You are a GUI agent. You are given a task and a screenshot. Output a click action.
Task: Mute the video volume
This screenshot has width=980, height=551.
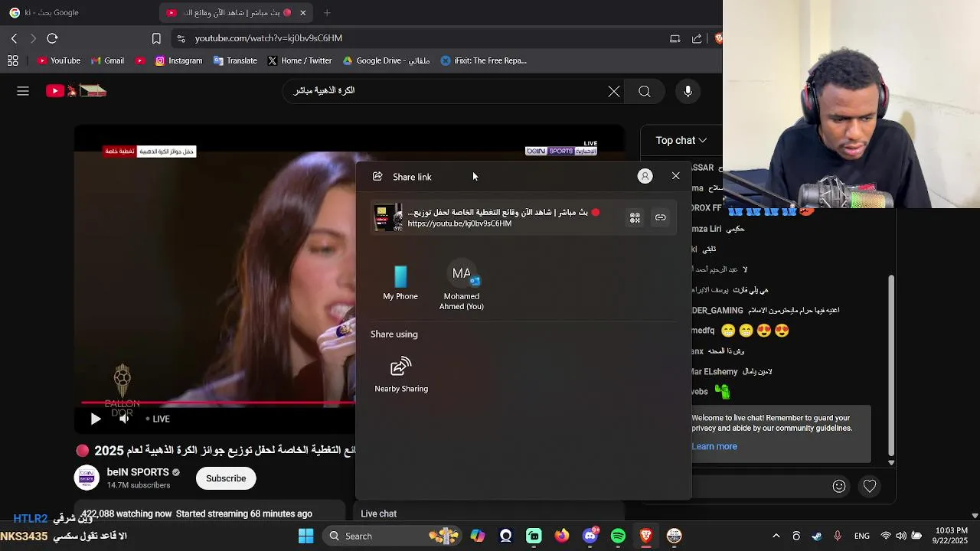(124, 419)
